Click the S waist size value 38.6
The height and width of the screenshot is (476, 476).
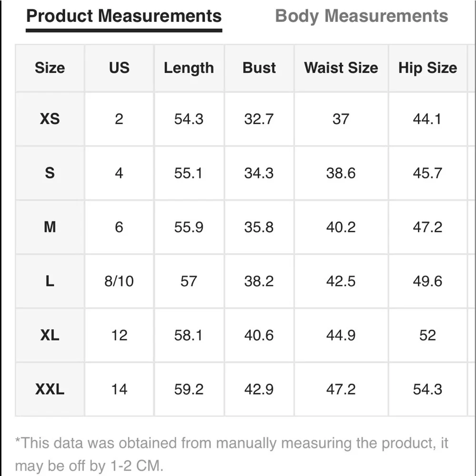point(341,173)
